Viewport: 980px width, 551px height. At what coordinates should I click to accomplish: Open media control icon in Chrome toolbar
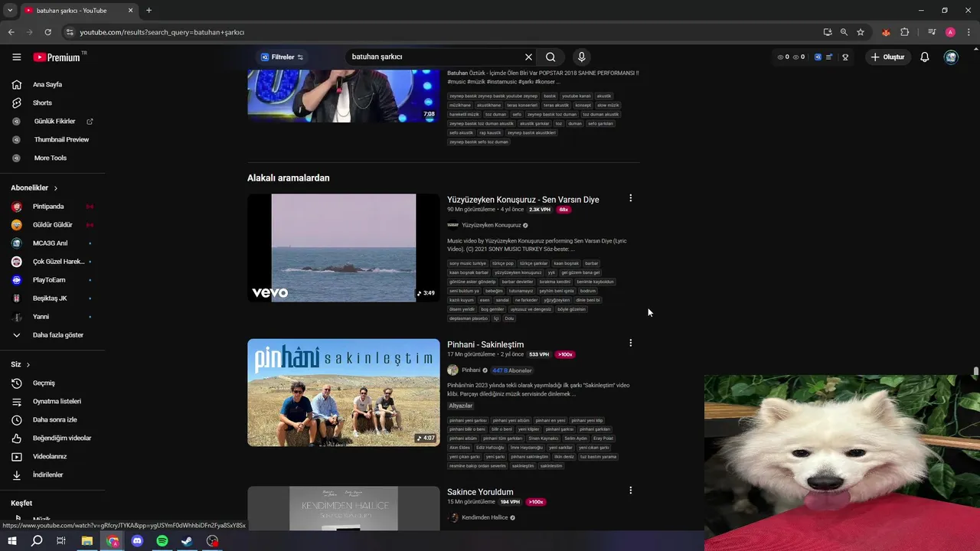pos(932,32)
